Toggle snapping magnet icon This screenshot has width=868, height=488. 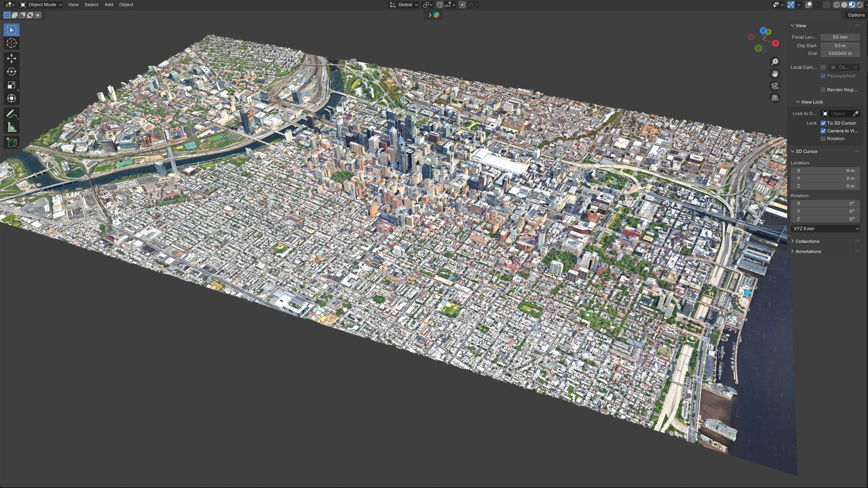point(440,5)
